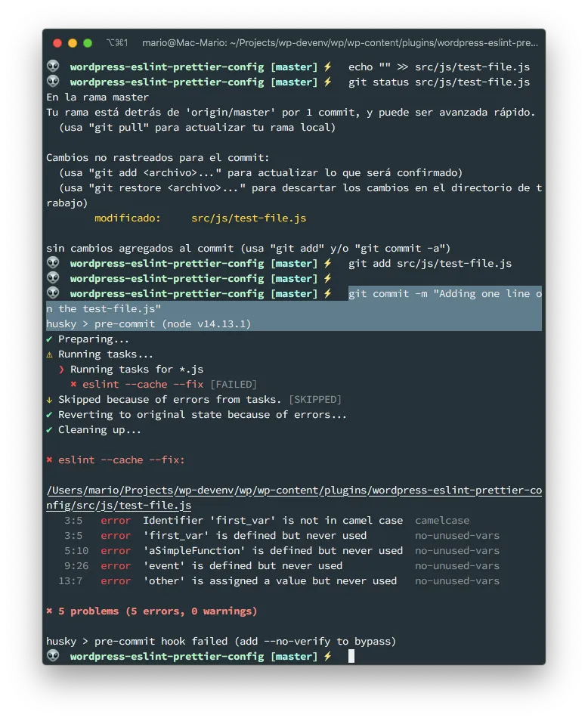Image resolution: width=588 pixels, height=721 pixels.
Task: Click the 'git add src/js/test-file.js' command
Action: pos(430,264)
